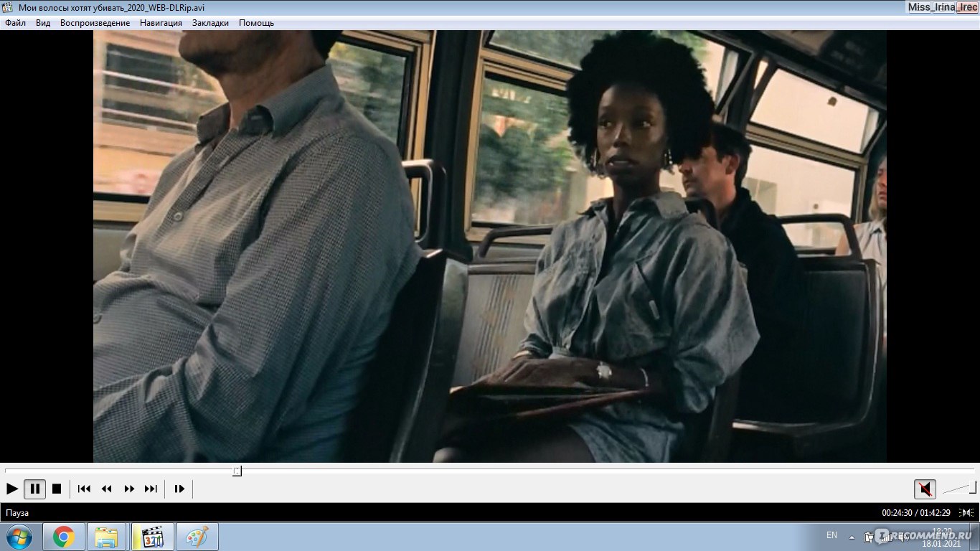Skip to the previous file

click(x=84, y=489)
